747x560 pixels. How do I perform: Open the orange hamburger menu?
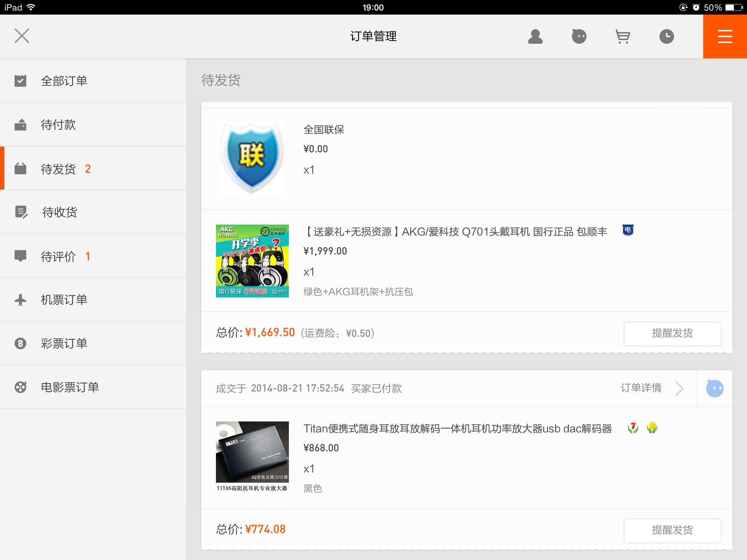[x=725, y=36]
